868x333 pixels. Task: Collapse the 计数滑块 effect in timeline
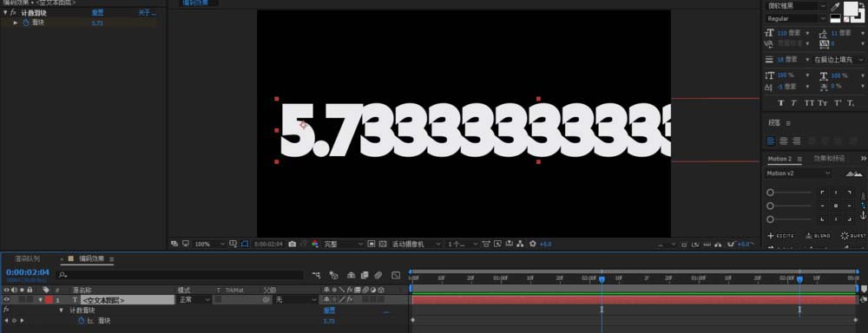coord(62,310)
